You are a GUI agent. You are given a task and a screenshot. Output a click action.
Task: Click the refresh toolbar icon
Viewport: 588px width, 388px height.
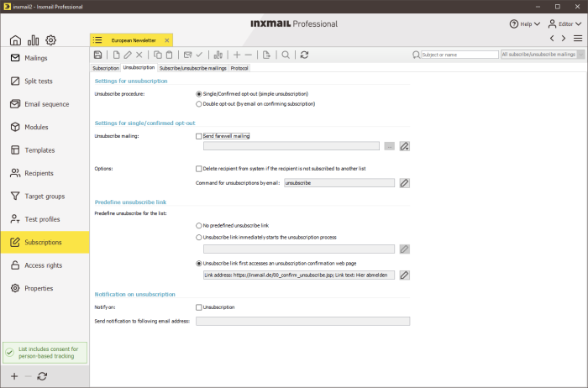point(304,55)
